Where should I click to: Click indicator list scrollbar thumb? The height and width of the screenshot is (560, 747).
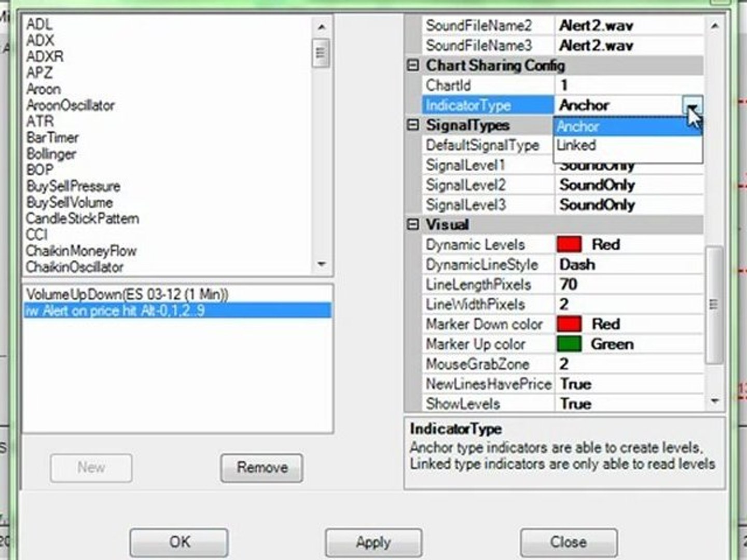[x=321, y=53]
